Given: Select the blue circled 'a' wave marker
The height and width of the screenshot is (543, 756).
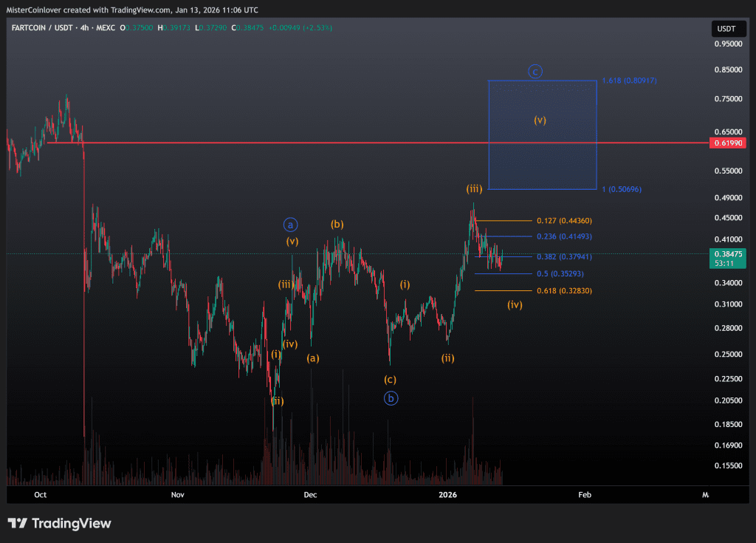Looking at the screenshot, I should coord(291,225).
